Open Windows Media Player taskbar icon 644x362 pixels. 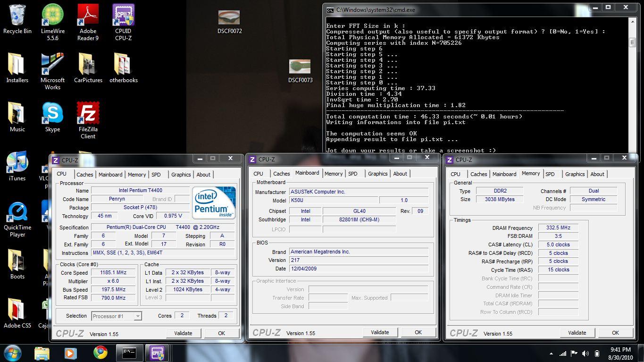pos(71,353)
